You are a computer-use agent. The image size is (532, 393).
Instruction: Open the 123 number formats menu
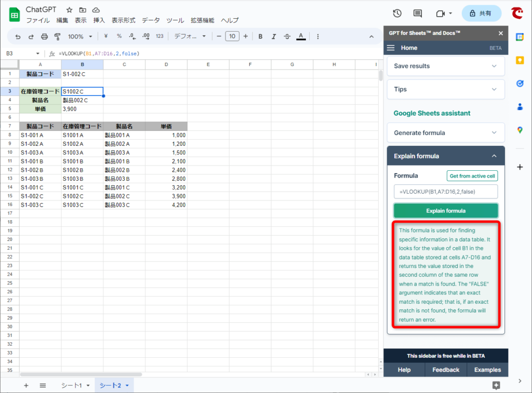pos(159,36)
